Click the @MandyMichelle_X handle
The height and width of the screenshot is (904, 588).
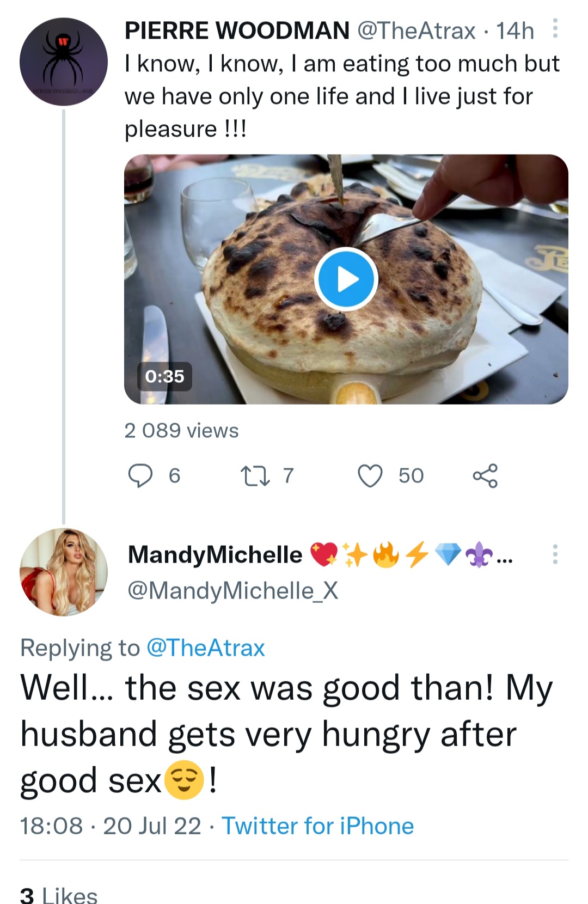pos(232,590)
